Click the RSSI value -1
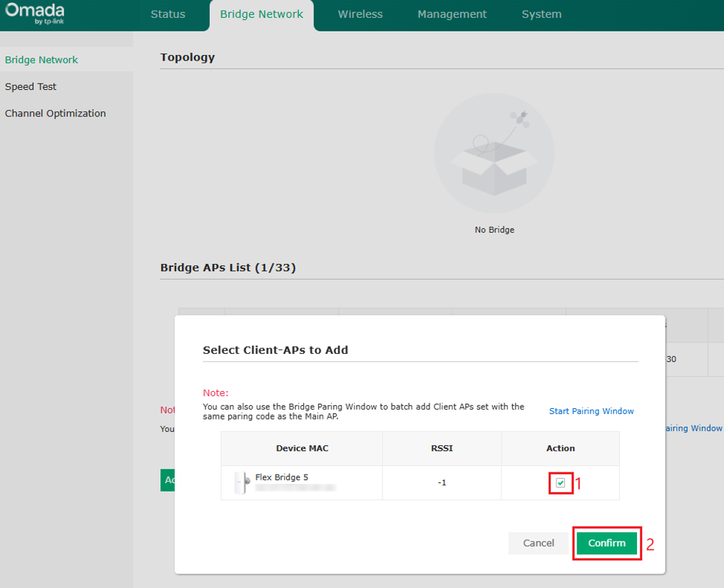724x588 pixels. pos(442,482)
